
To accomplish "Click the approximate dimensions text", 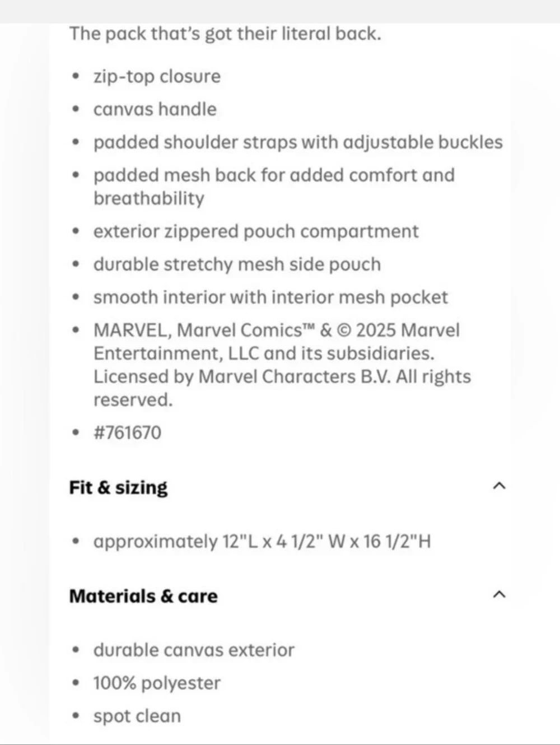I will tap(262, 542).
